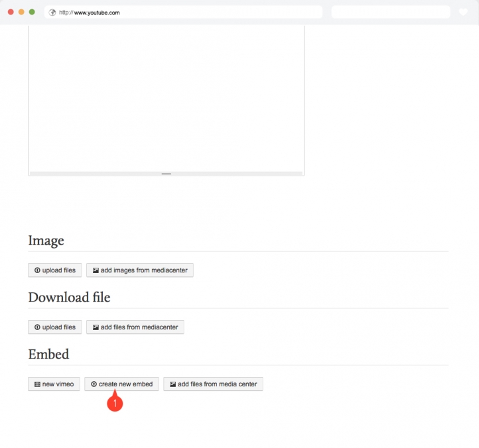Click inside the large empty text area
This screenshot has width=479, height=448.
166,98
